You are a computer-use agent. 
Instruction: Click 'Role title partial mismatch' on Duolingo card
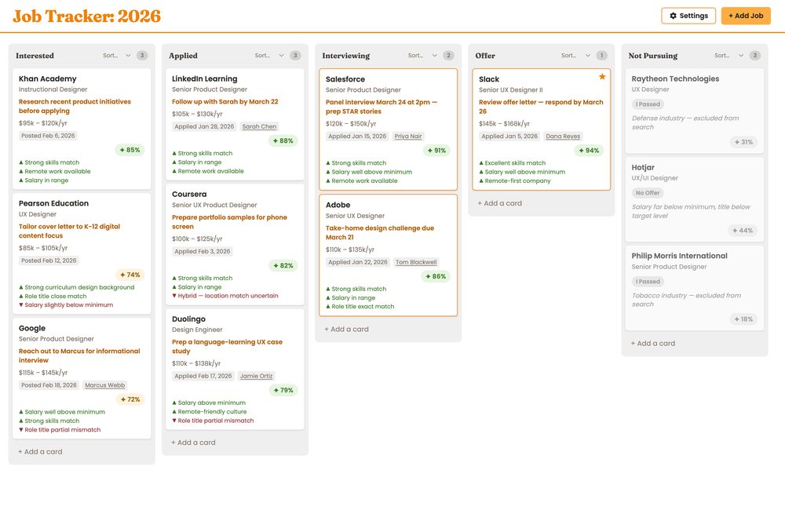213,421
